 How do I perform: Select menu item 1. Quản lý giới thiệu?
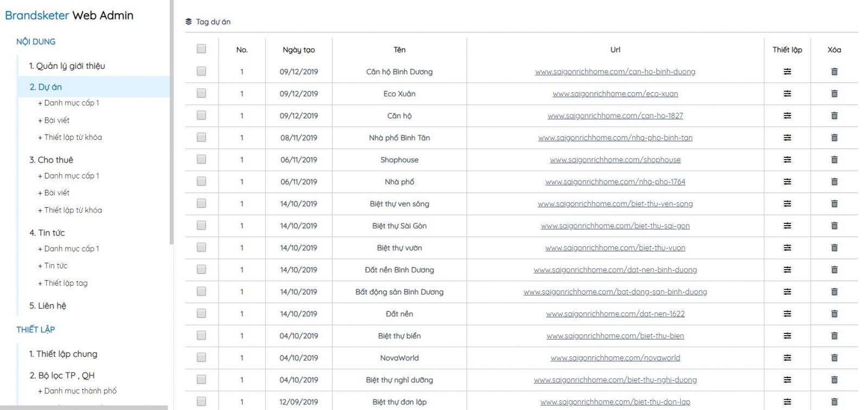[x=67, y=66]
